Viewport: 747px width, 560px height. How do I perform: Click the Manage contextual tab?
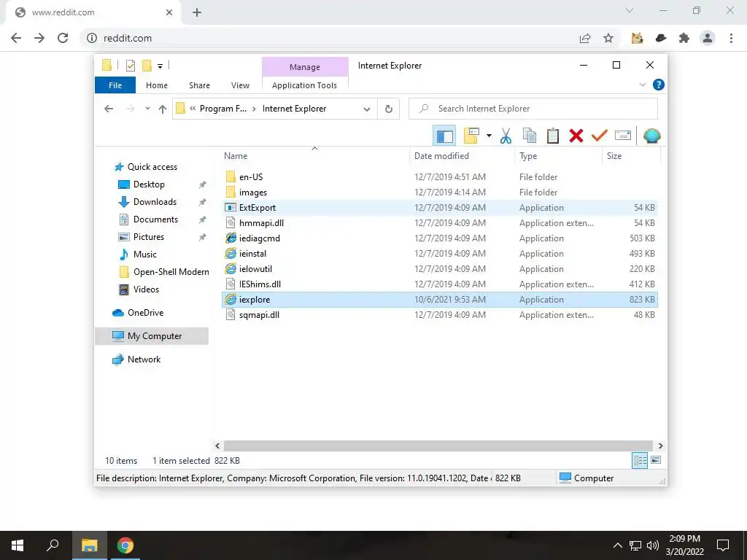click(305, 67)
